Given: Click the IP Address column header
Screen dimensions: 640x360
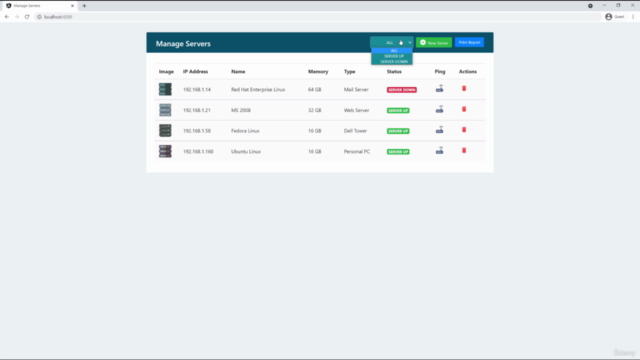Looking at the screenshot, I should point(195,71).
